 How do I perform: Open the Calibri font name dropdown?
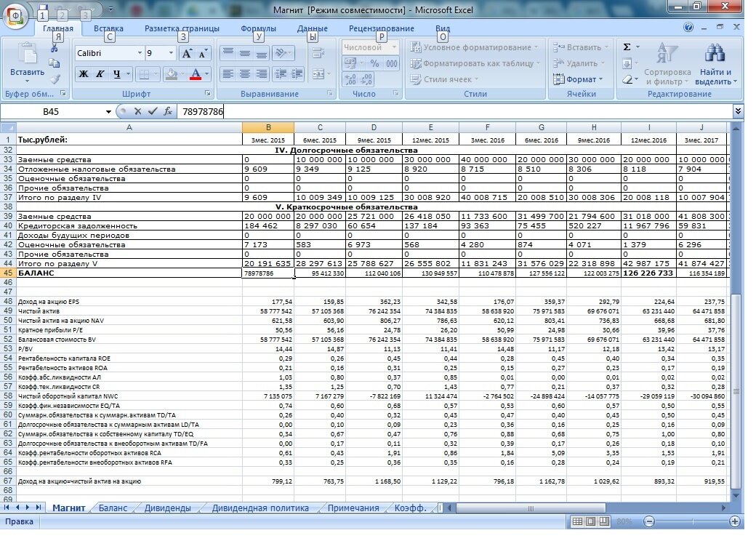pos(140,53)
